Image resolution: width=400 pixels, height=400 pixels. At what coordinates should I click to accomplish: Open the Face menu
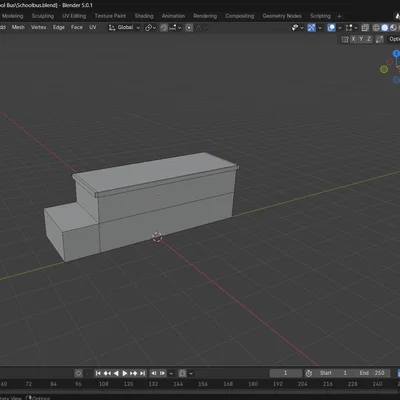[x=77, y=27]
